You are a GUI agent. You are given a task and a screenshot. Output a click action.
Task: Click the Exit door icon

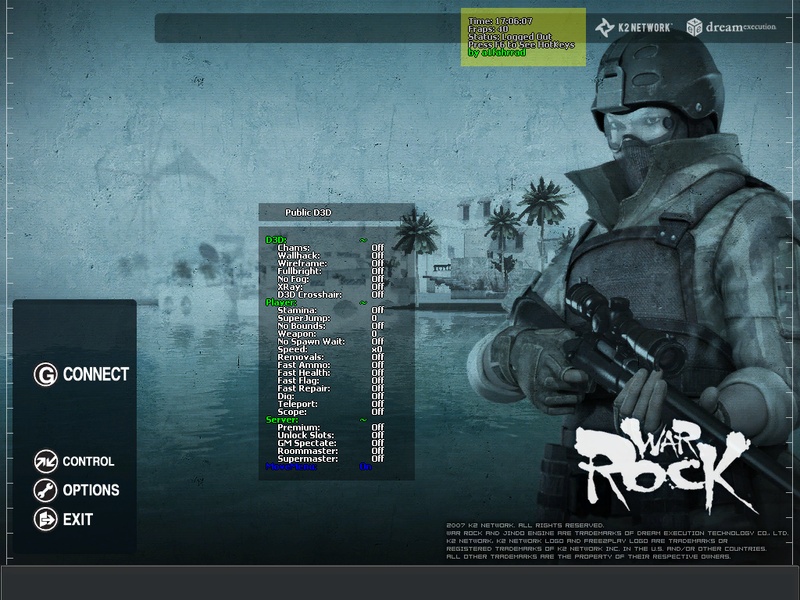click(x=45, y=519)
